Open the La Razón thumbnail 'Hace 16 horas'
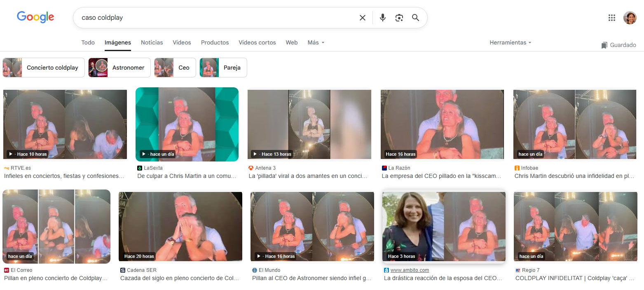Viewport: 644px width, 290px height. tap(442, 124)
